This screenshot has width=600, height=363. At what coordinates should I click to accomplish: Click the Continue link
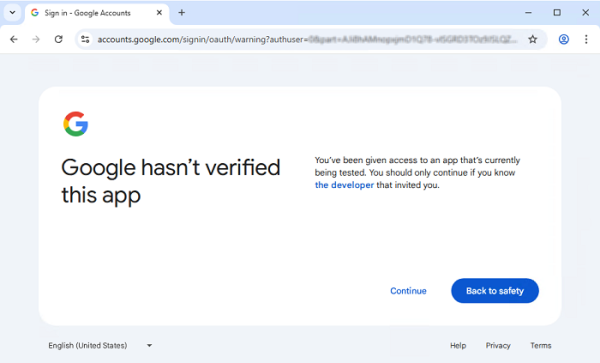[x=408, y=291]
